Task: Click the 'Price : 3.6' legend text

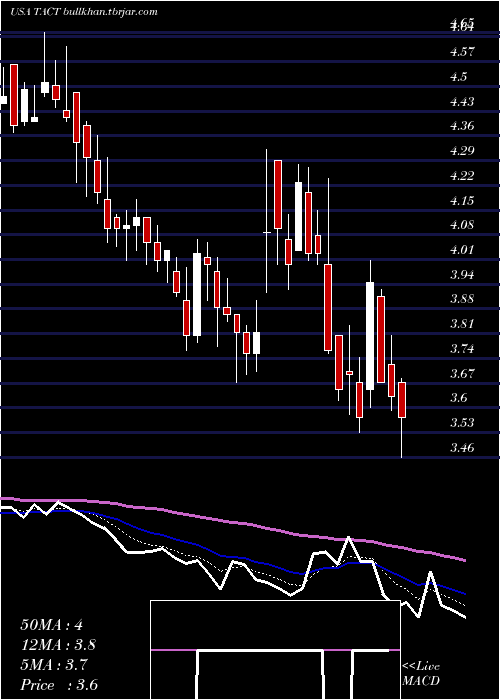Action: tap(59, 685)
